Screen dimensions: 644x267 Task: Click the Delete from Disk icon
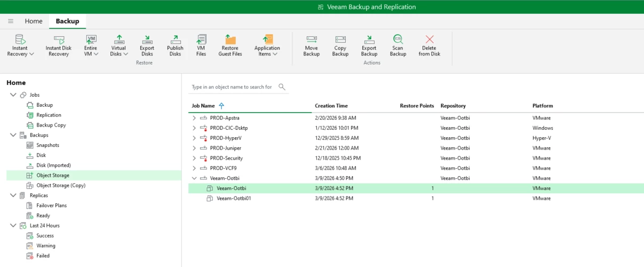429,40
